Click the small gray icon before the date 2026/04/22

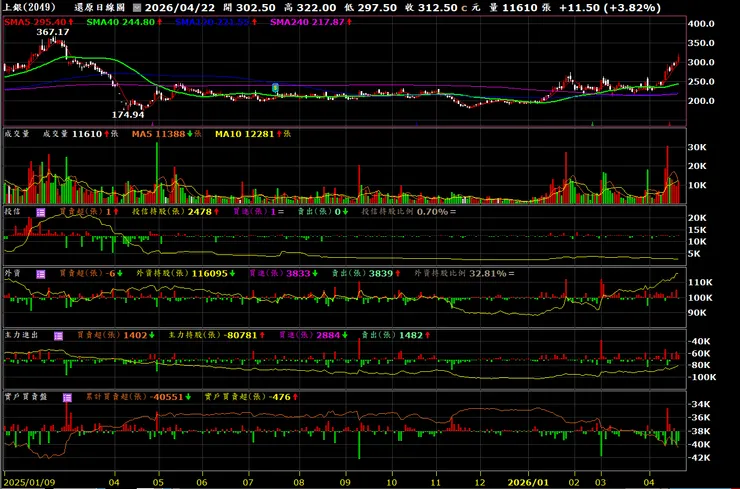click(137, 8)
